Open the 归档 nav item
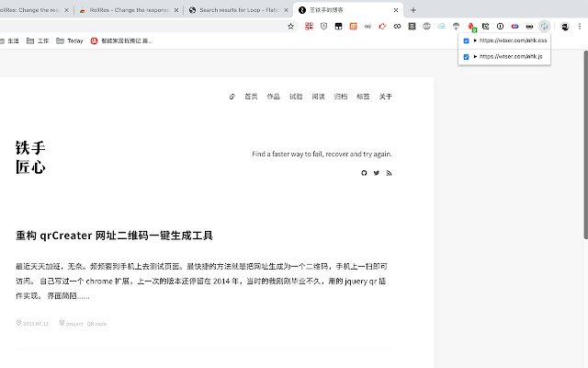Image resolution: width=588 pixels, height=368 pixels. [x=341, y=97]
